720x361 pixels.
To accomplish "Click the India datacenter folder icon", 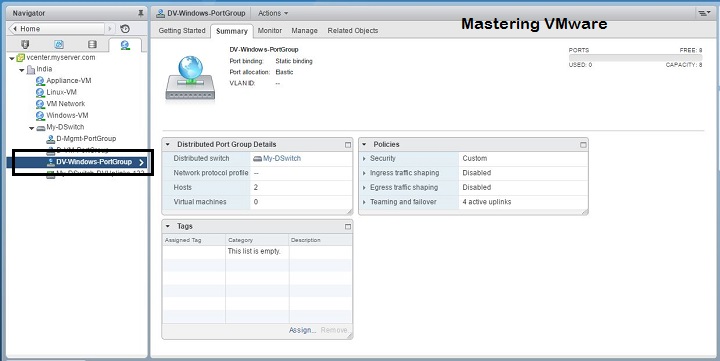I will click(31, 69).
